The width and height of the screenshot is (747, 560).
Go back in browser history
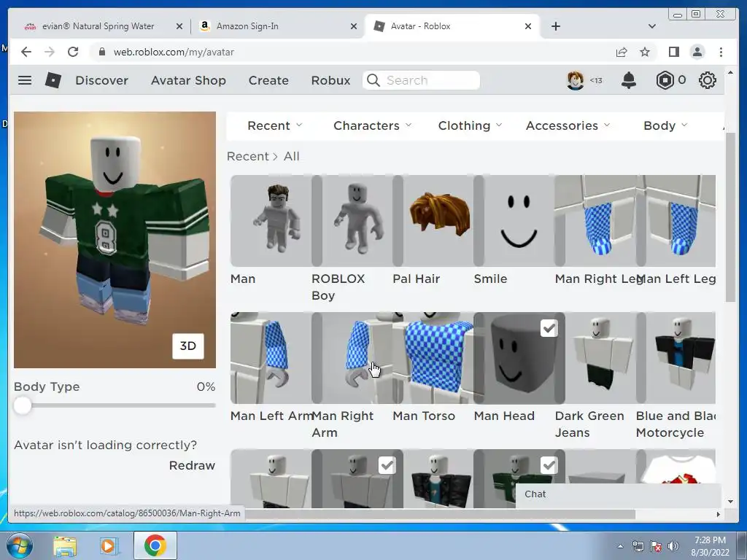tap(26, 52)
